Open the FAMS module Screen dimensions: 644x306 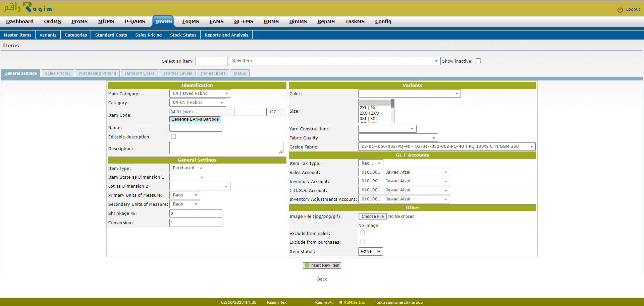point(216,21)
